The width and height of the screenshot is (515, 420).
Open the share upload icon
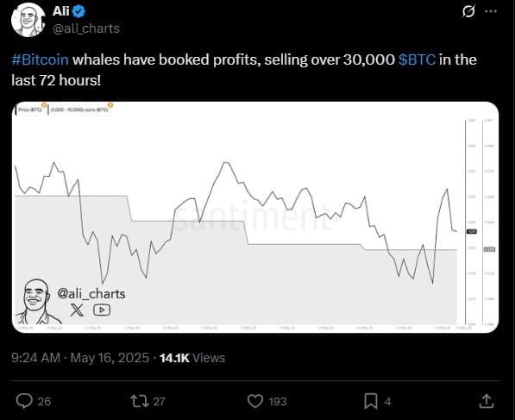(x=487, y=401)
